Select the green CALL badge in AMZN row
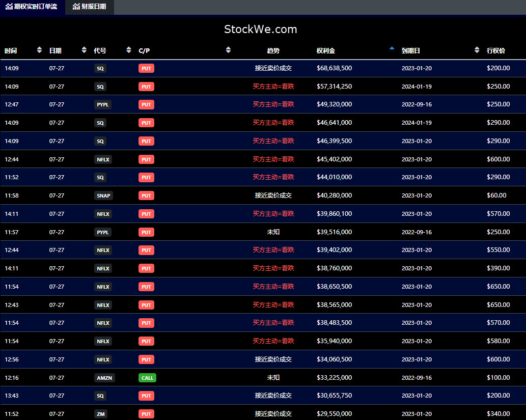The width and height of the screenshot is (526, 420). click(x=147, y=378)
